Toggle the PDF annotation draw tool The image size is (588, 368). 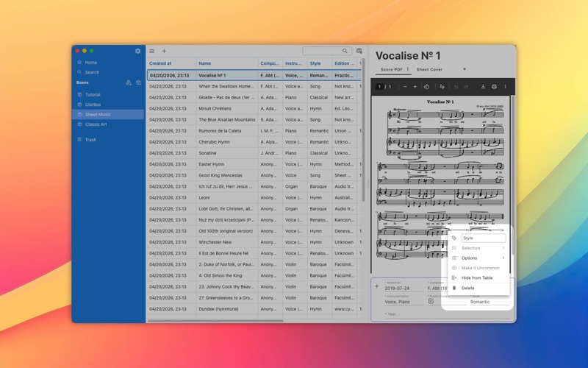click(442, 87)
